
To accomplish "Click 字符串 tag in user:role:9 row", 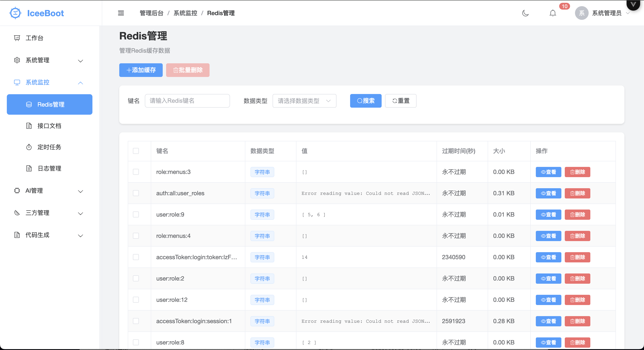I will pyautogui.click(x=262, y=214).
